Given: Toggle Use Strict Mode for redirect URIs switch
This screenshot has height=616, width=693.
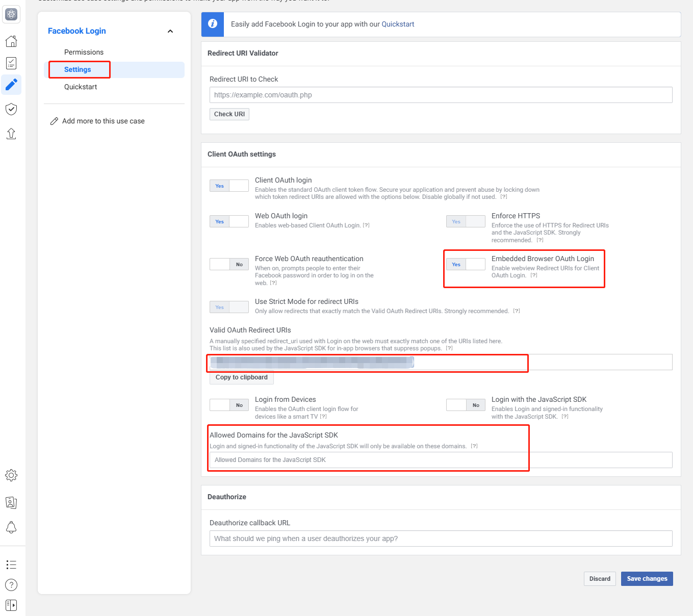Looking at the screenshot, I should tap(229, 307).
